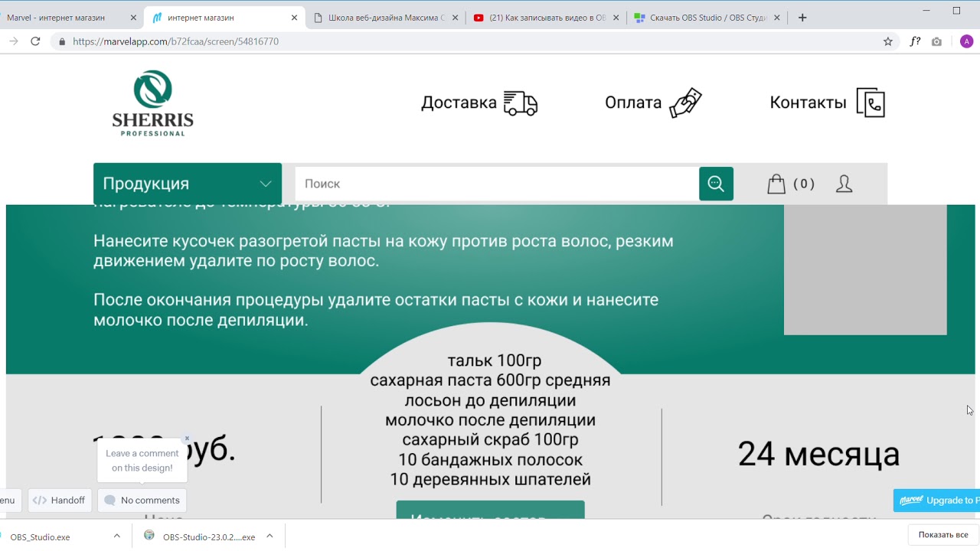980x551 pixels.
Task: Click Показать все downloads button
Action: 942,535
